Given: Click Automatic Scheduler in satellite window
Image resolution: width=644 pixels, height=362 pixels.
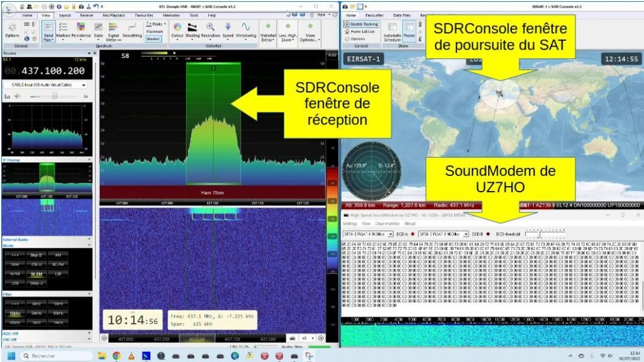Looking at the screenshot, I should click(x=392, y=32).
